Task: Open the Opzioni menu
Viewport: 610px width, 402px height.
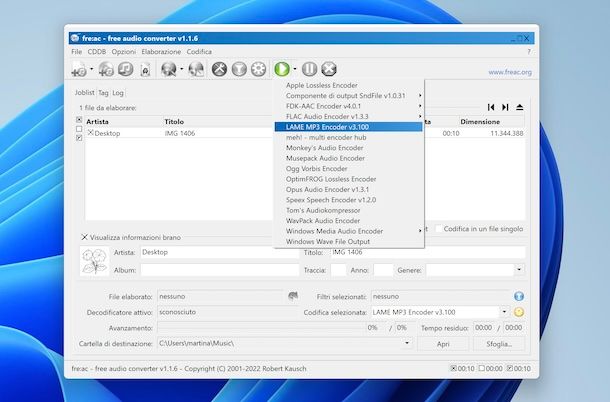Action: pos(124,51)
